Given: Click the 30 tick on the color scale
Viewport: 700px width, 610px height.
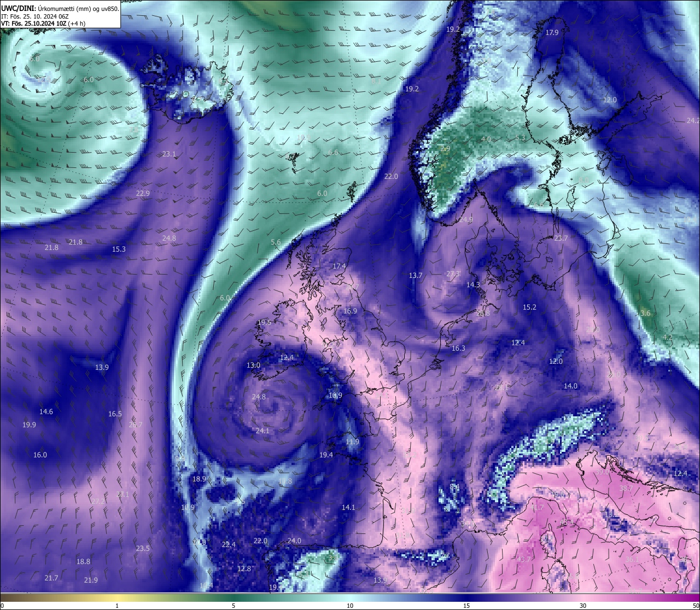Looking at the screenshot, I should pyautogui.click(x=583, y=606).
